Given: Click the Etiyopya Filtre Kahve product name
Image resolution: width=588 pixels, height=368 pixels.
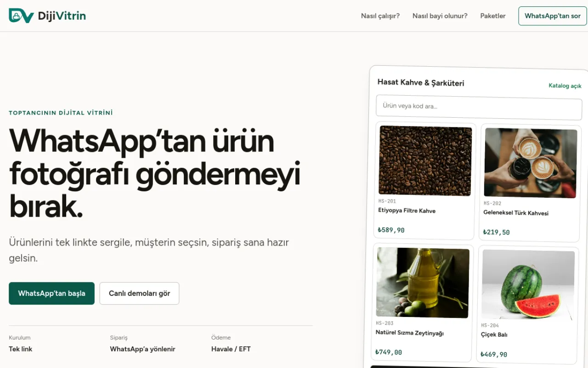Looking at the screenshot, I should point(407,211).
